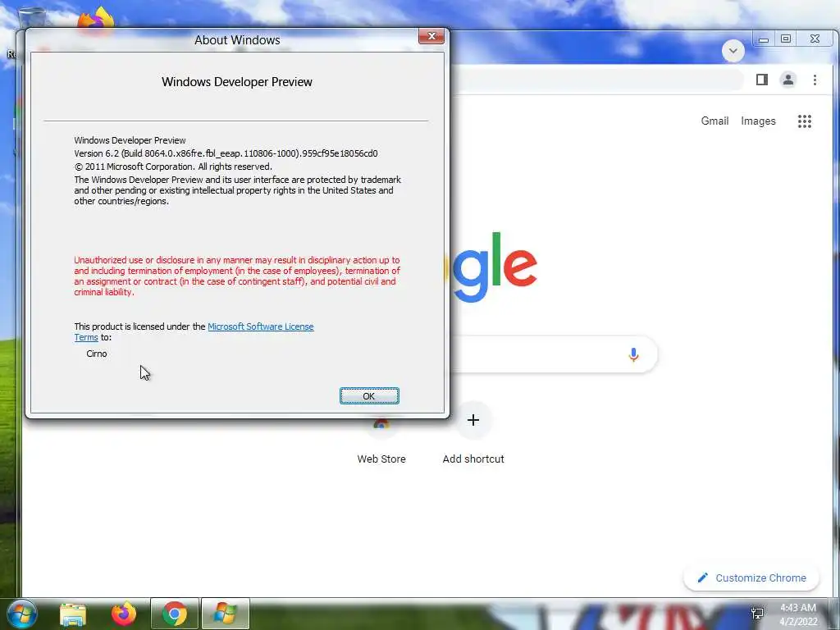The image size is (840, 630).
Task: Click the Customize Chrome button
Action: pyautogui.click(x=751, y=577)
